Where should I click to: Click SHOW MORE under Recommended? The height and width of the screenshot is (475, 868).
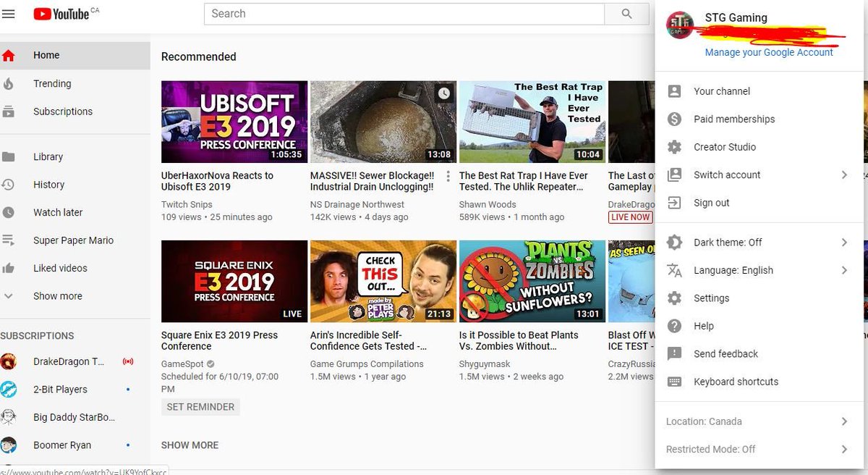[x=190, y=445]
